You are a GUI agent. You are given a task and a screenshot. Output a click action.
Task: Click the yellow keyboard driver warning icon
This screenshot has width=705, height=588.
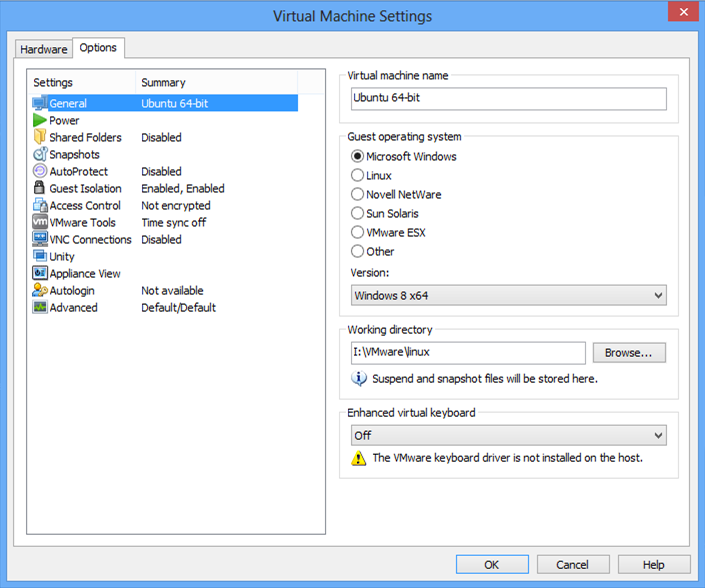pyautogui.click(x=358, y=458)
